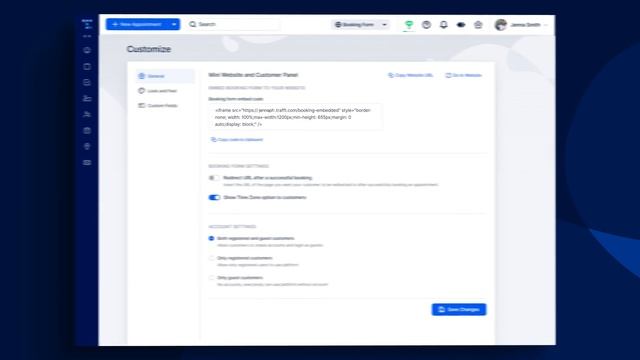Click the search magnifier icon
The height and width of the screenshot is (360, 640).
193,24
